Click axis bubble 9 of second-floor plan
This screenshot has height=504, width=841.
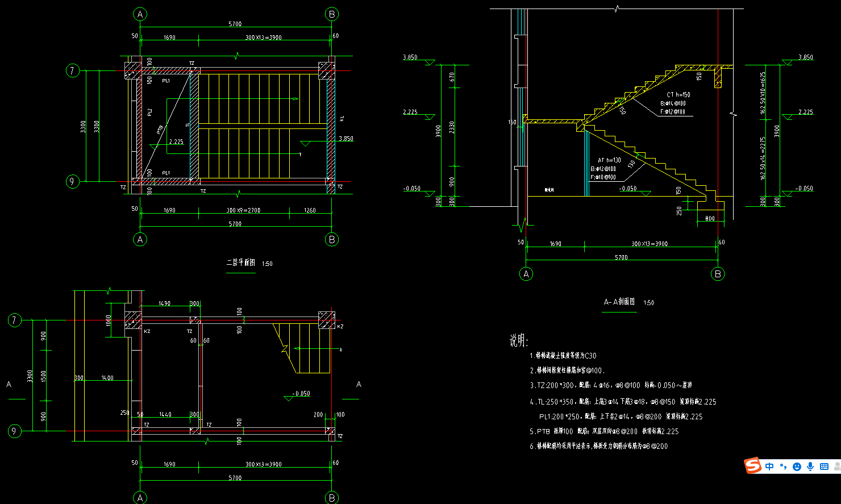[73, 182]
